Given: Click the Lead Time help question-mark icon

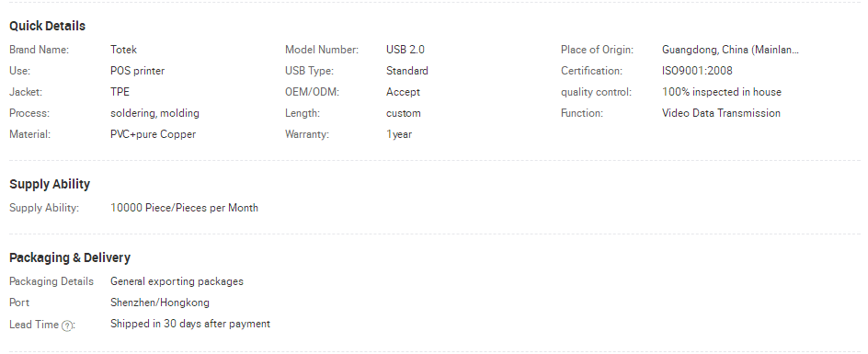Looking at the screenshot, I should point(66,325).
